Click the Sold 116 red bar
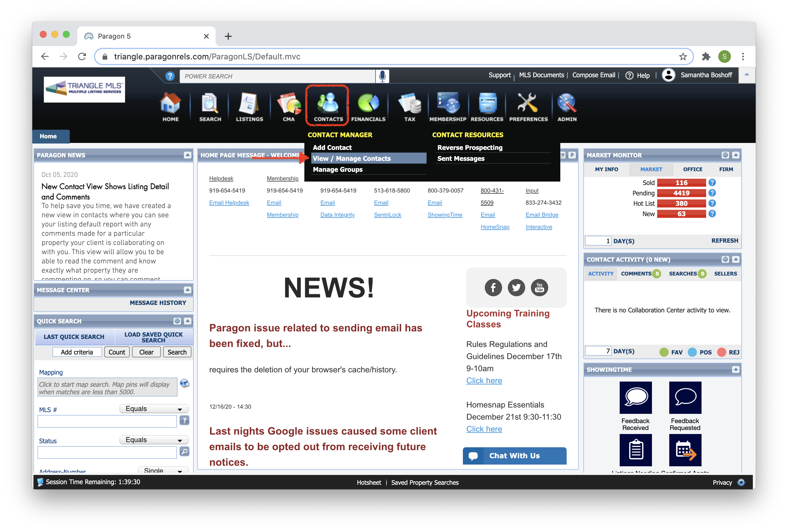Image resolution: width=788 pixels, height=532 pixels. [681, 182]
